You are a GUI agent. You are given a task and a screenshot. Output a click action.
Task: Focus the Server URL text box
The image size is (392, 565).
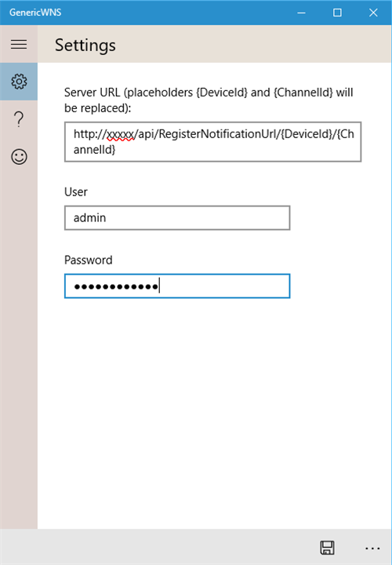pos(212,141)
